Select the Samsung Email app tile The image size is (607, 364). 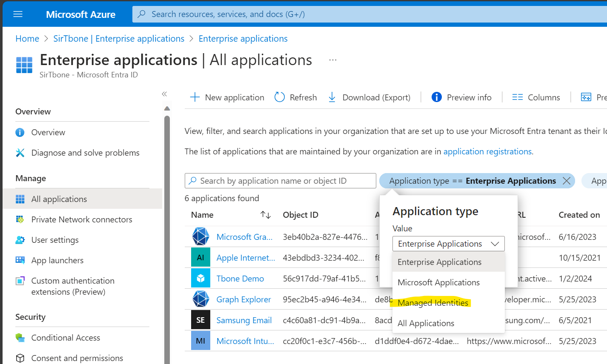click(x=200, y=320)
